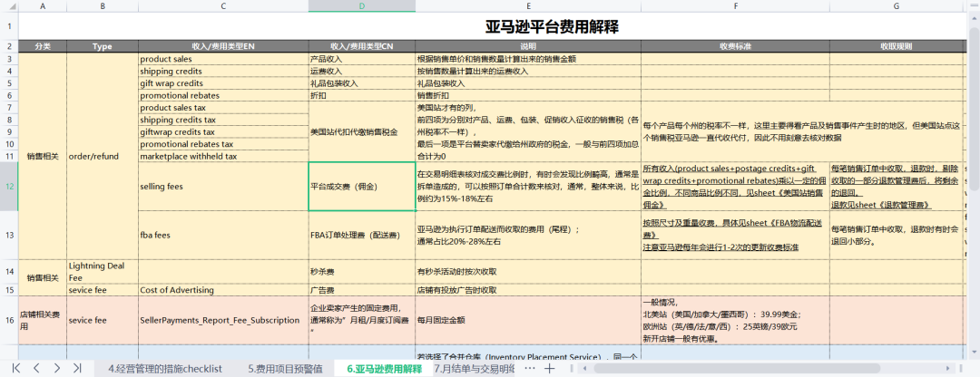980x377 pixels.
Task: Jump to last sheet tab arrow
Action: 77,368
